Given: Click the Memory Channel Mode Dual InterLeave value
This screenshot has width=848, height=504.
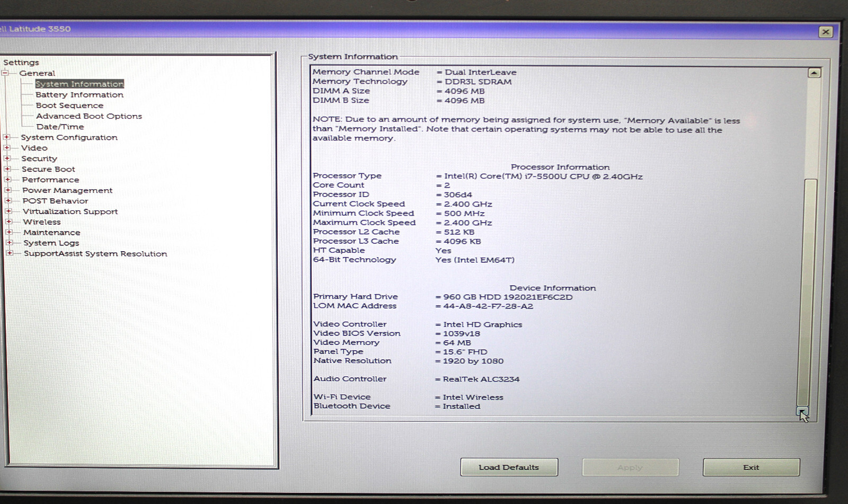Looking at the screenshot, I should [x=480, y=72].
